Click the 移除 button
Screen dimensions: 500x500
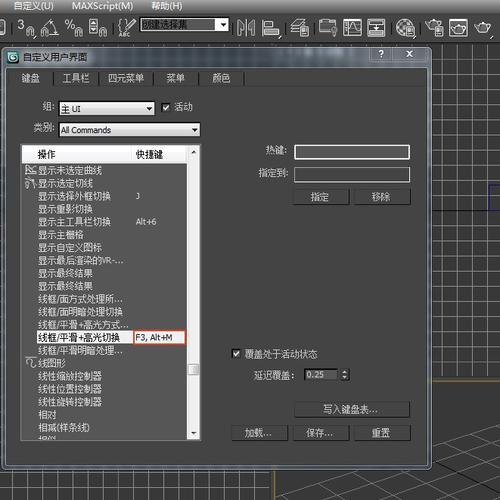click(381, 197)
